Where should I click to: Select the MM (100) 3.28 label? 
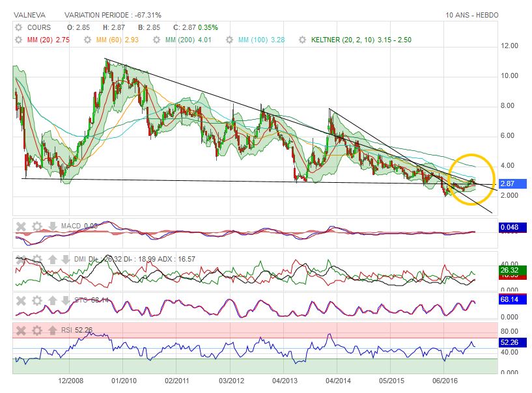(261, 40)
